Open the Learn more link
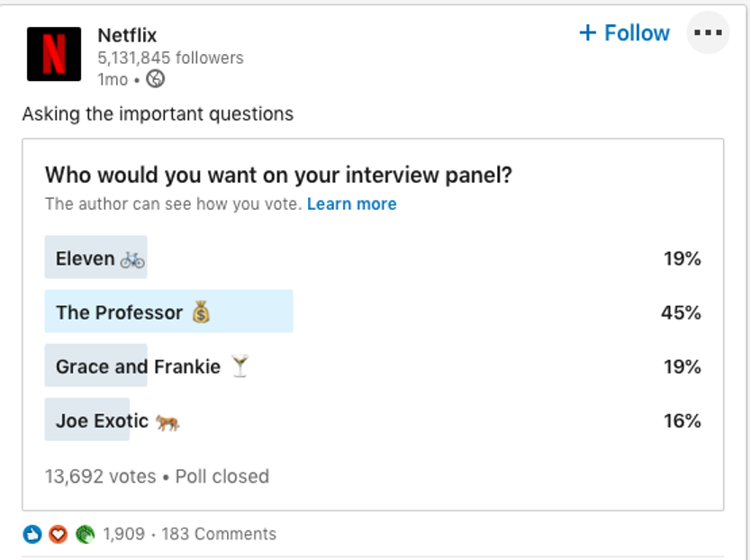 (351, 204)
